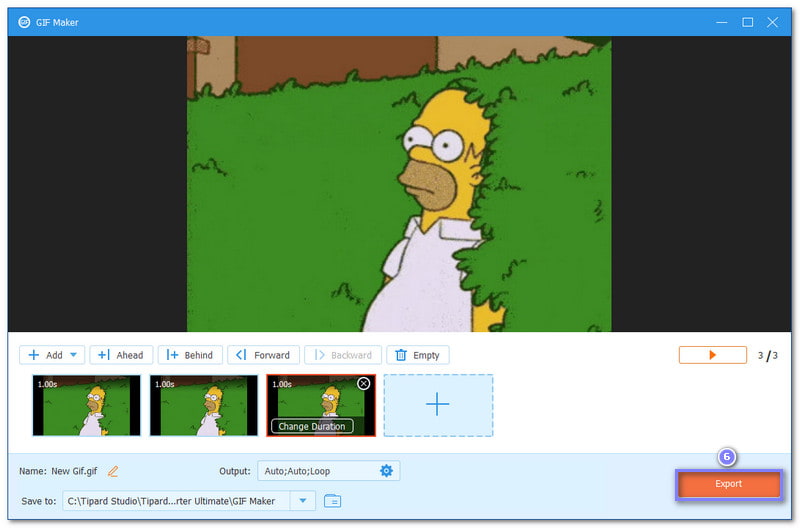Add a new frame via plus placeholder

click(x=438, y=406)
